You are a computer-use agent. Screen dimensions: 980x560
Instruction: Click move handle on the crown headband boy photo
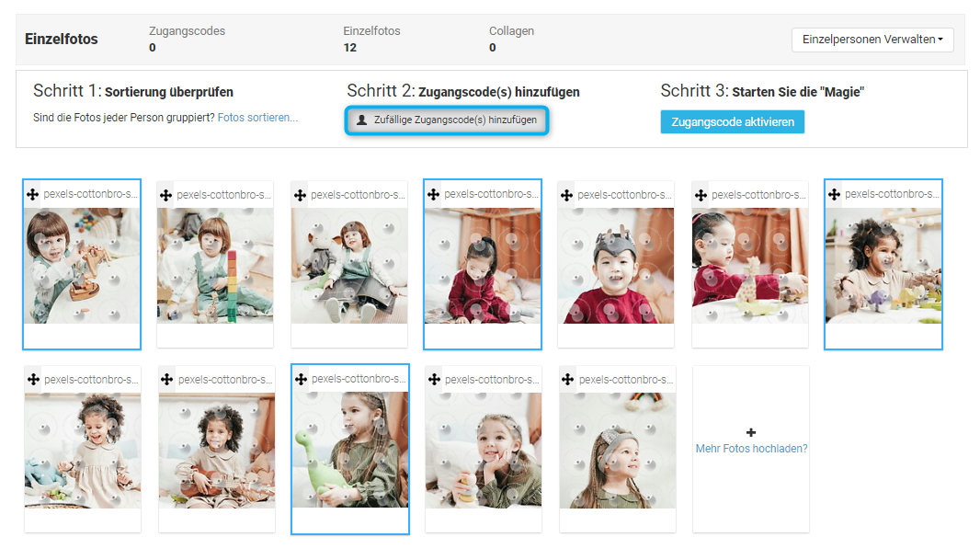pos(567,195)
